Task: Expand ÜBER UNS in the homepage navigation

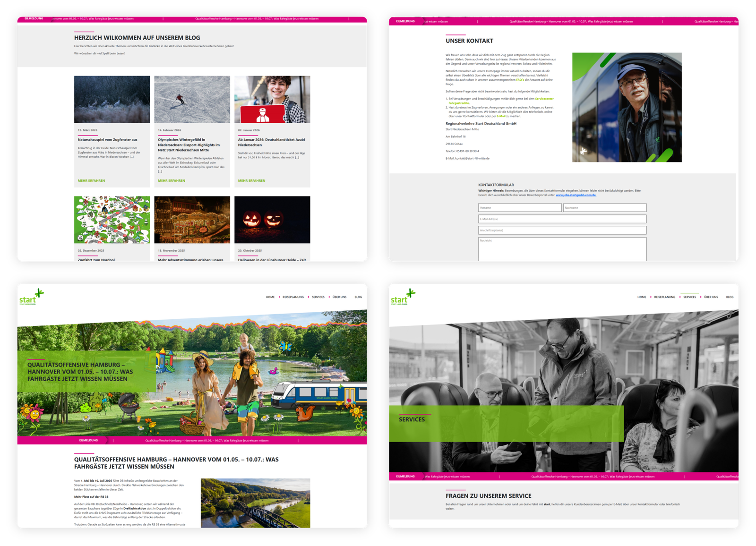Action: point(339,297)
